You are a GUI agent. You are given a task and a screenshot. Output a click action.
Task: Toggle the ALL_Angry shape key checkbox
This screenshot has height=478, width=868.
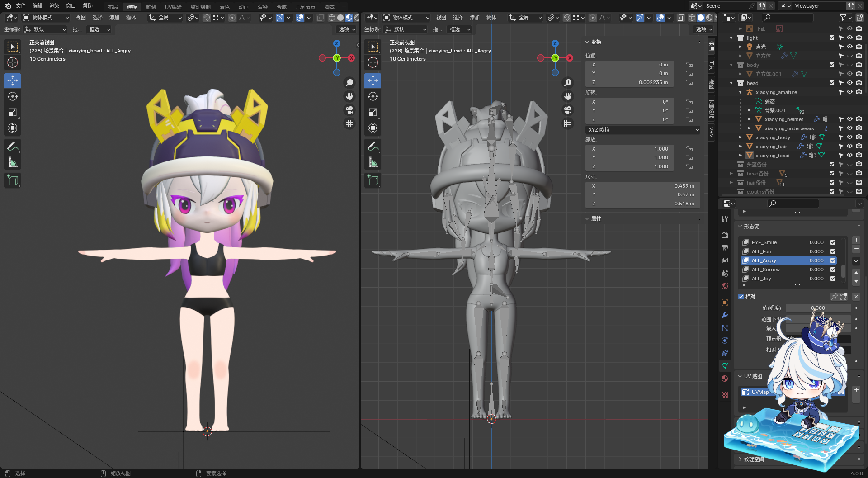point(833,260)
